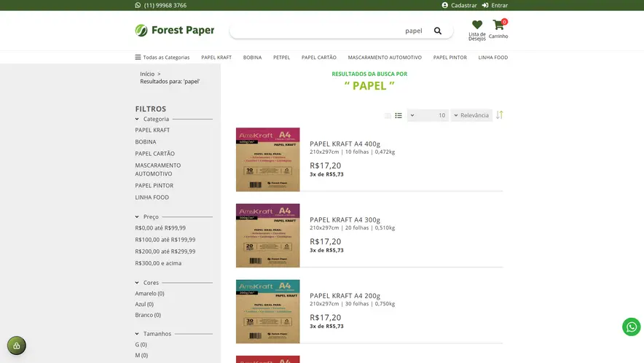Click the phone number (11) 99968 3766
The height and width of the screenshot is (363, 644).
[x=165, y=5]
